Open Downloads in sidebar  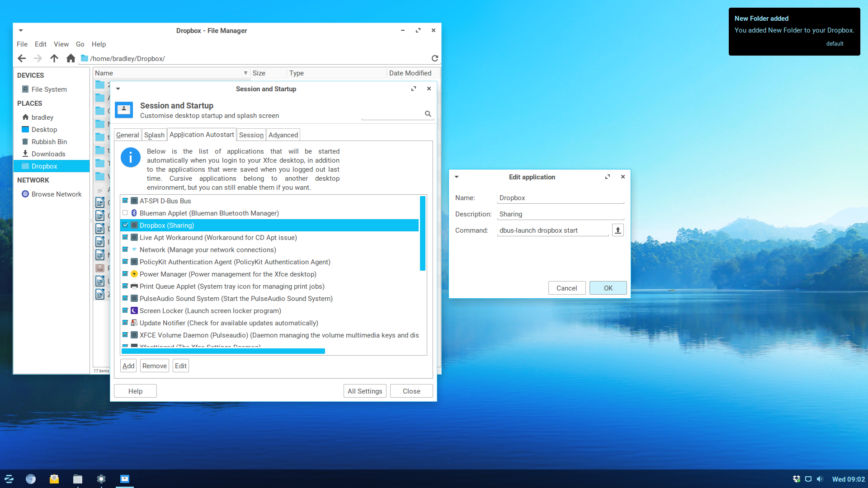48,154
